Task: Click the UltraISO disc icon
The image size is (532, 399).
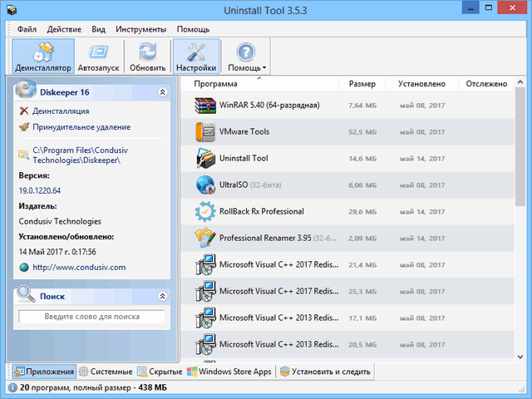Action: [205, 185]
